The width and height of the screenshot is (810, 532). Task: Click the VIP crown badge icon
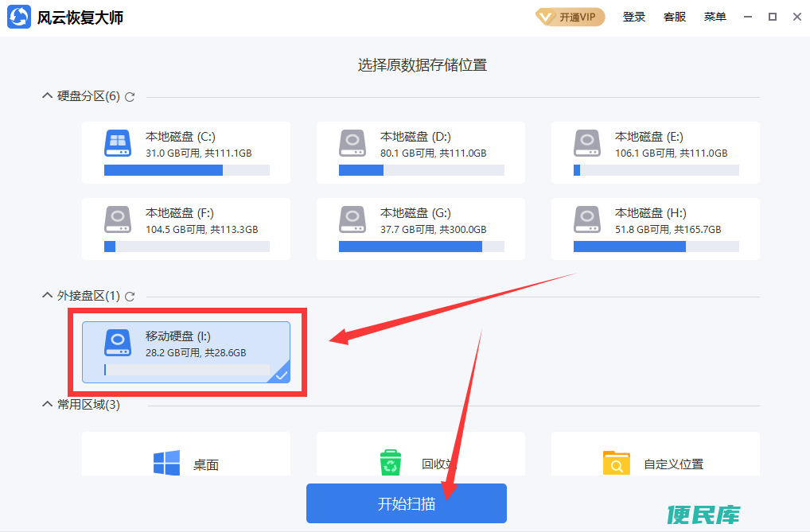click(545, 17)
